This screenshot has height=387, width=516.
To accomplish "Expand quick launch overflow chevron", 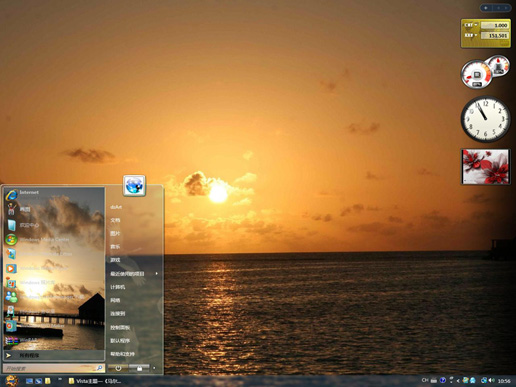I will coord(60,379).
